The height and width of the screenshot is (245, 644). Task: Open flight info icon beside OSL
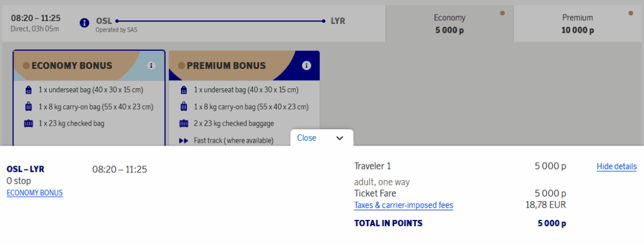tap(84, 22)
